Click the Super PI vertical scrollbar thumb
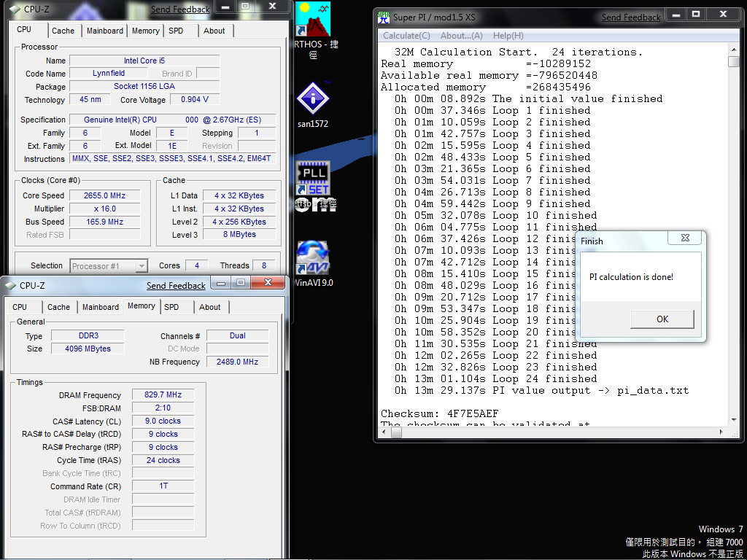The height and width of the screenshot is (560, 747). pos(734,61)
